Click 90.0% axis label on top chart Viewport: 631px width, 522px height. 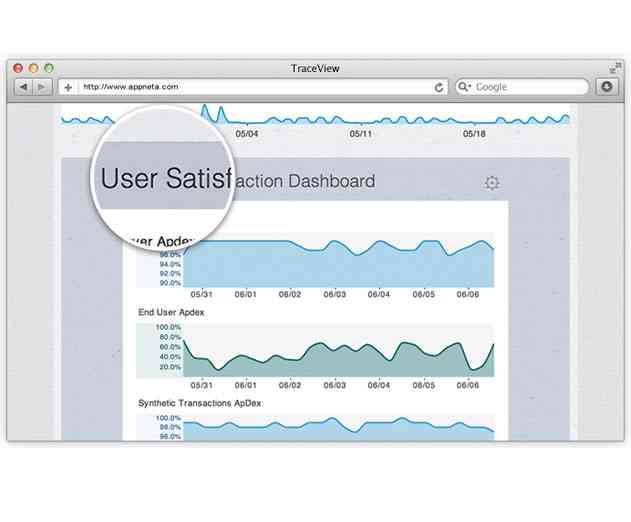point(170,283)
